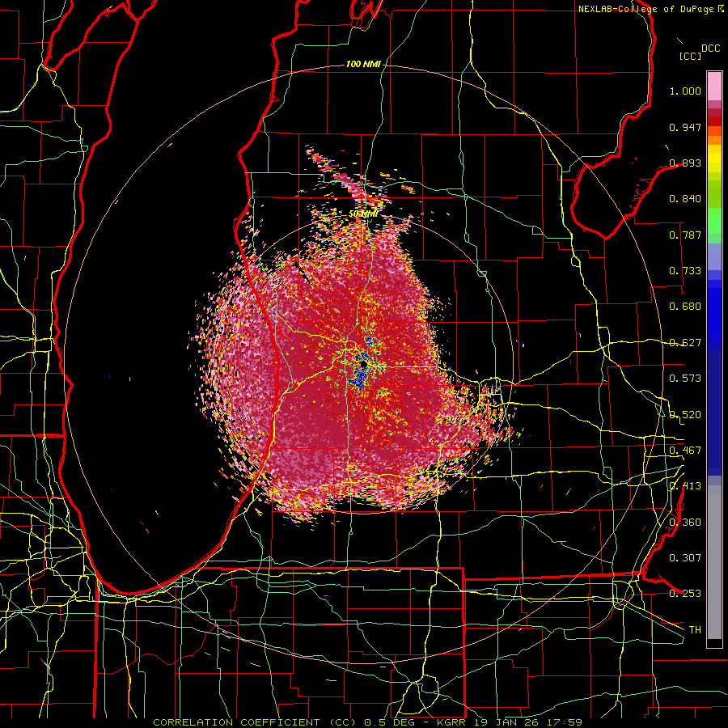
Task: Select the 0.573 value on color scale
Action: pyautogui.click(x=685, y=379)
